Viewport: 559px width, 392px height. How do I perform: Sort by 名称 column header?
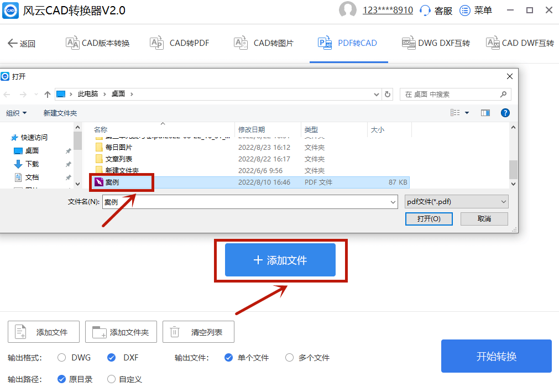pyautogui.click(x=101, y=130)
